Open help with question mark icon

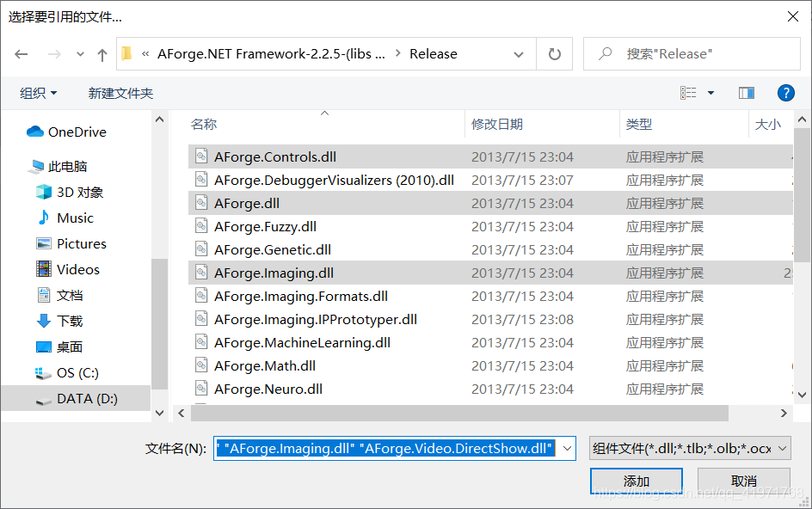(x=785, y=93)
